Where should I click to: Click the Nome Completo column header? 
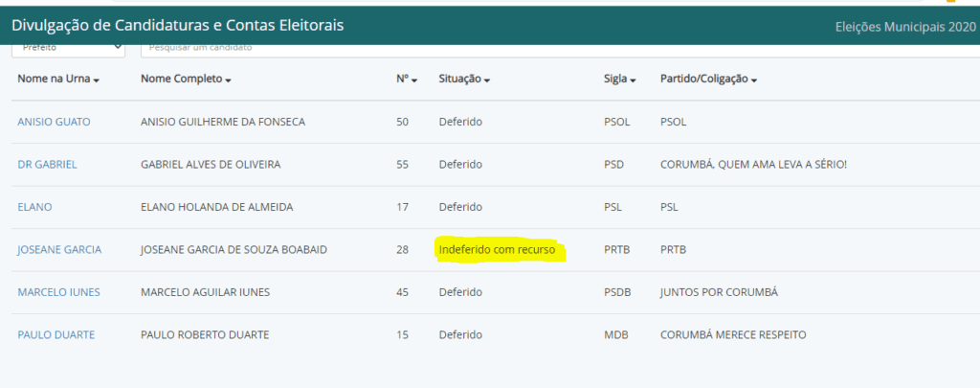click(182, 80)
